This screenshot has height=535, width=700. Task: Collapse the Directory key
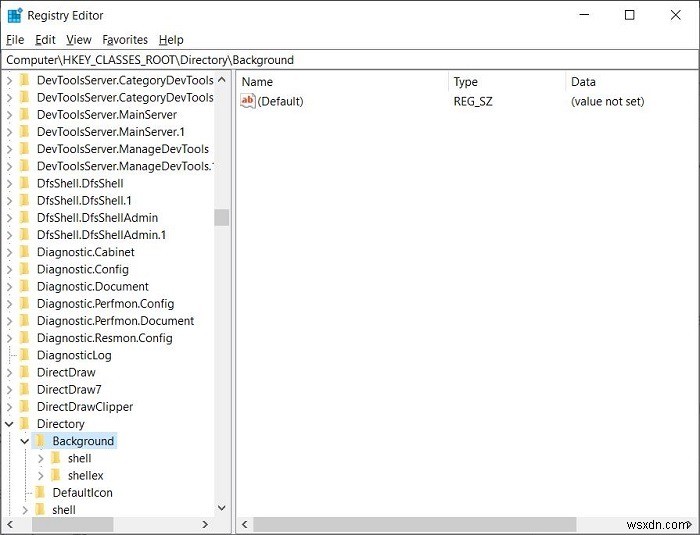click(9, 424)
